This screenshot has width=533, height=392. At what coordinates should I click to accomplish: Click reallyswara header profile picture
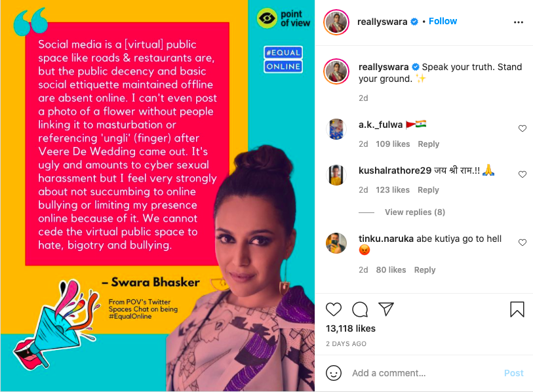point(336,22)
